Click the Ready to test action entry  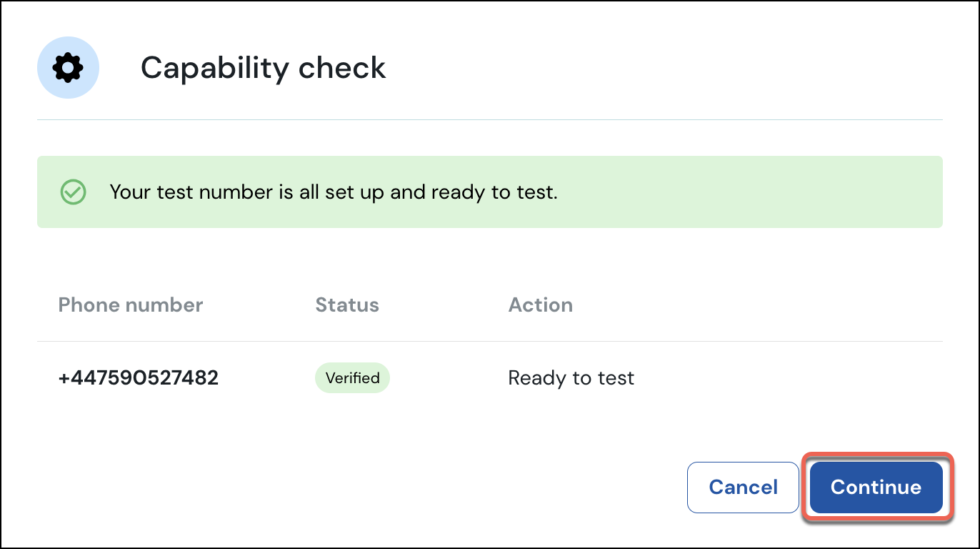click(x=571, y=377)
